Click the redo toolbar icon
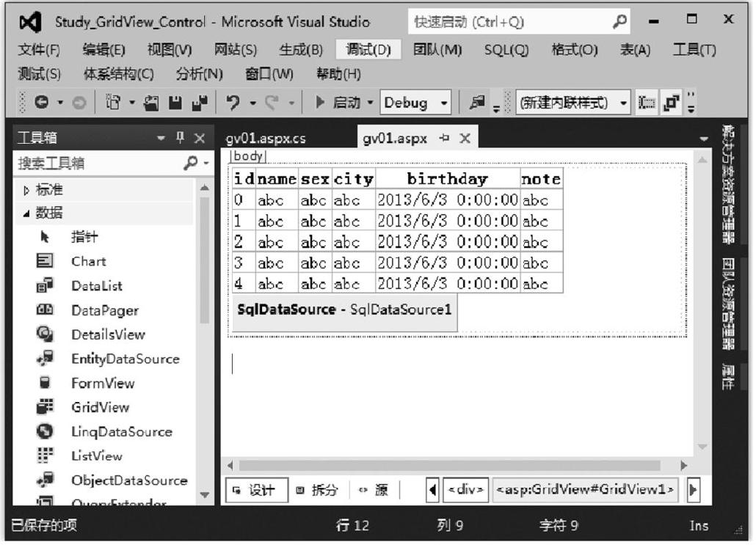 pyautogui.click(x=272, y=103)
